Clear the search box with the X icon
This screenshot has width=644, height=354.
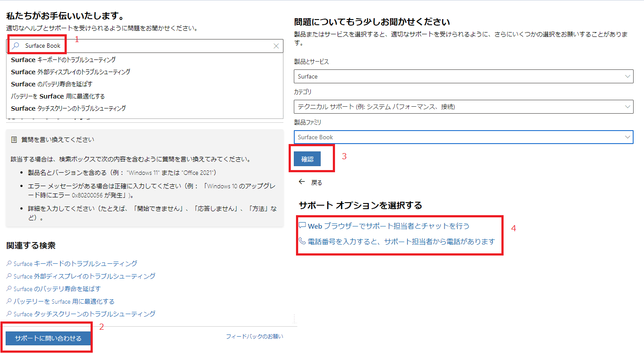click(x=276, y=46)
